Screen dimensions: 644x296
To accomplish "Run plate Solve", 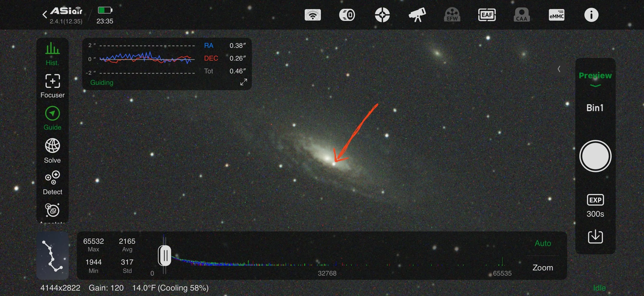I will (x=52, y=151).
